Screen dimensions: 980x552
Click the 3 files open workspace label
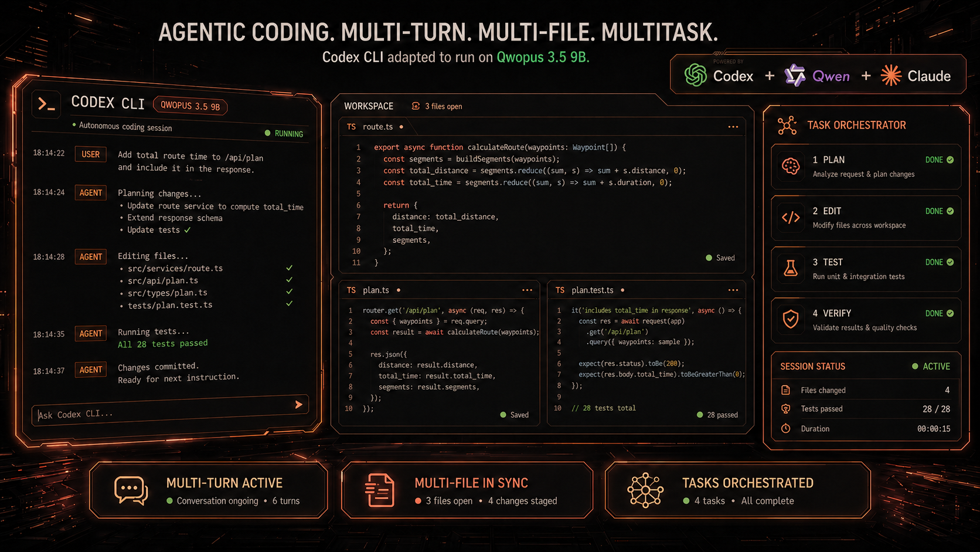444,106
